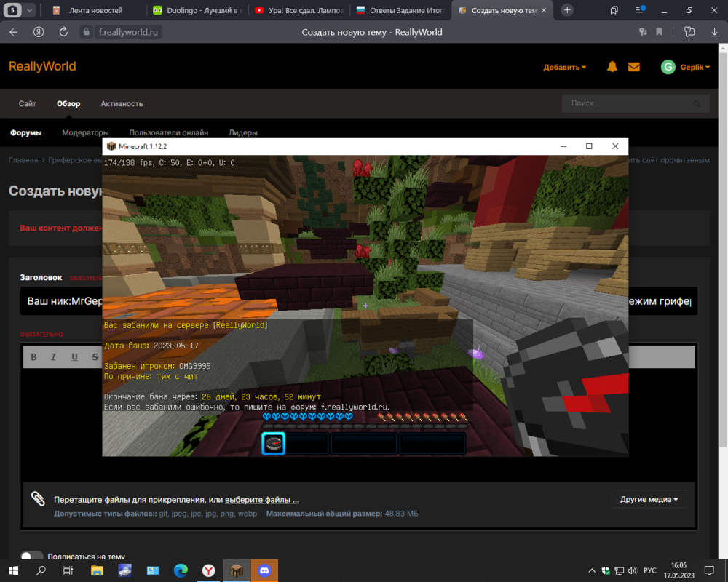Open Microsoft Edge from the taskbar
The height and width of the screenshot is (582, 728).
(181, 570)
